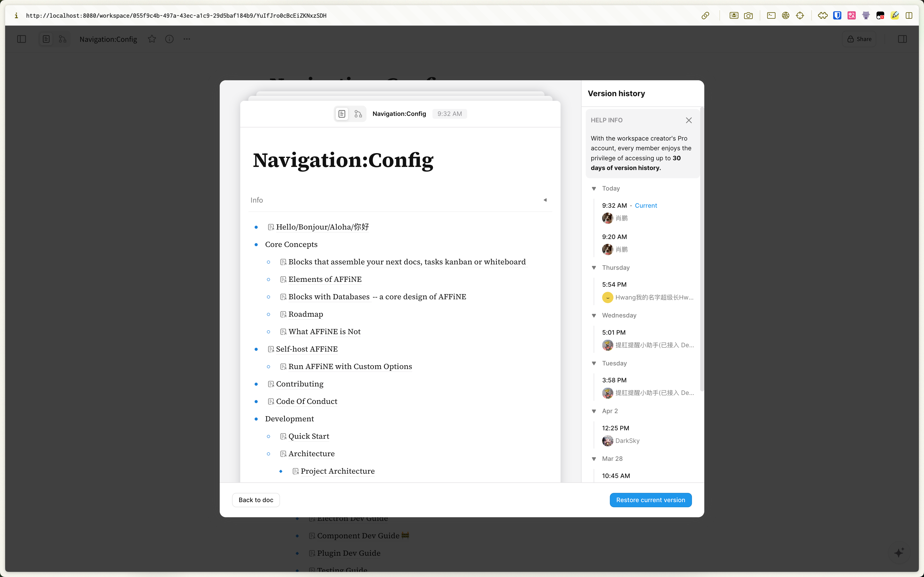Open the right side panel icon
This screenshot has width=924, height=577.
click(902, 39)
